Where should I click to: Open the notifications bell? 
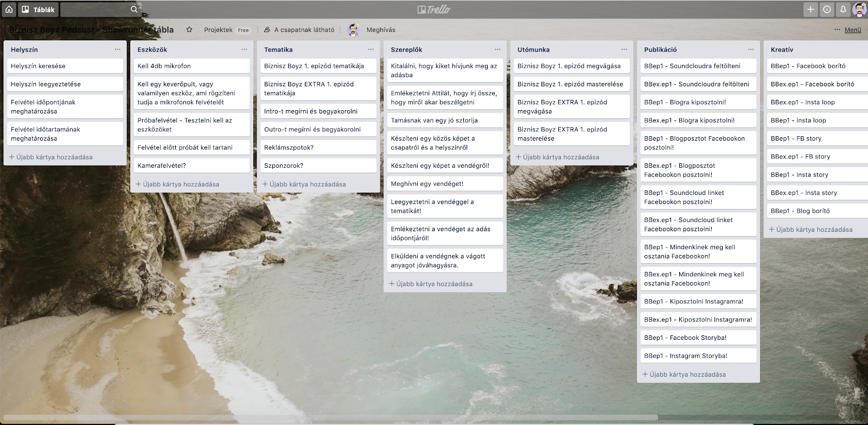pyautogui.click(x=843, y=9)
